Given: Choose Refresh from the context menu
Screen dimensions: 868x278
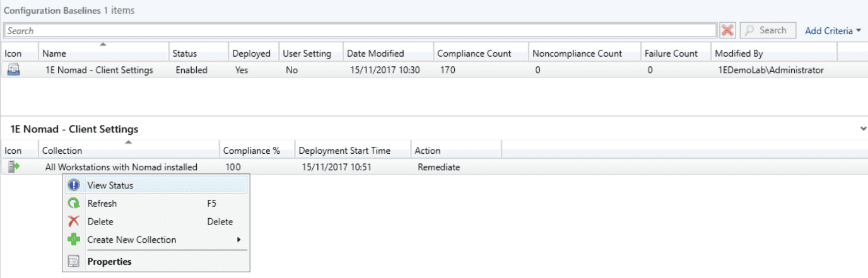Looking at the screenshot, I should point(155,204).
